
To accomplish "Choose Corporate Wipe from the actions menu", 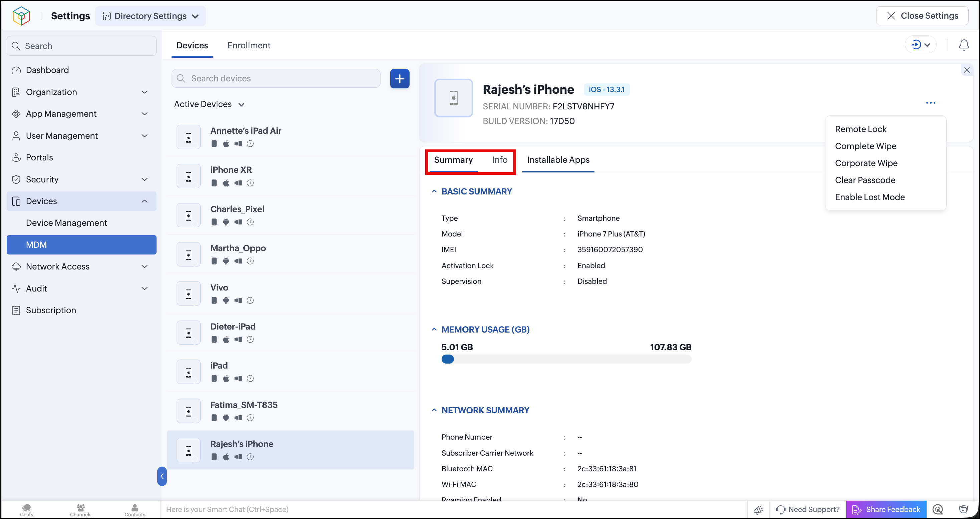I will 866,163.
